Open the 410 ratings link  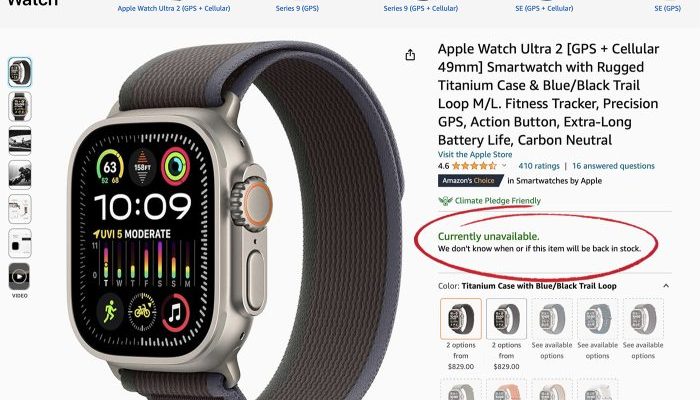pos(539,166)
